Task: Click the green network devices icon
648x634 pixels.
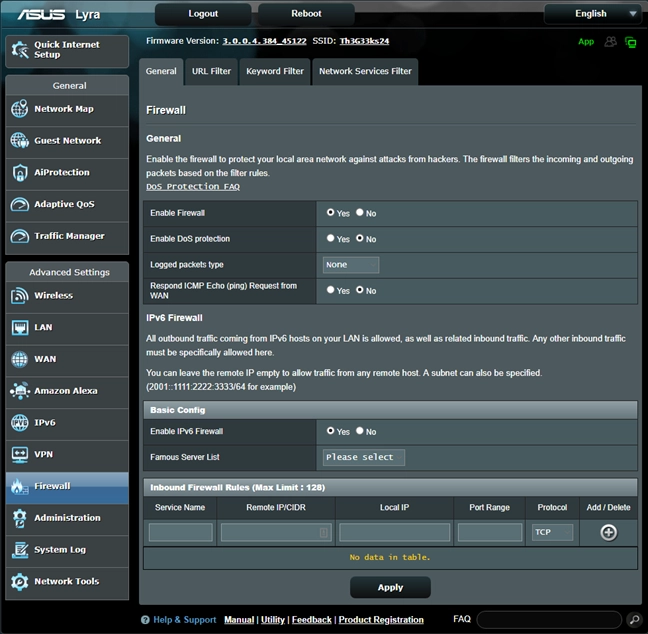Action: click(631, 42)
